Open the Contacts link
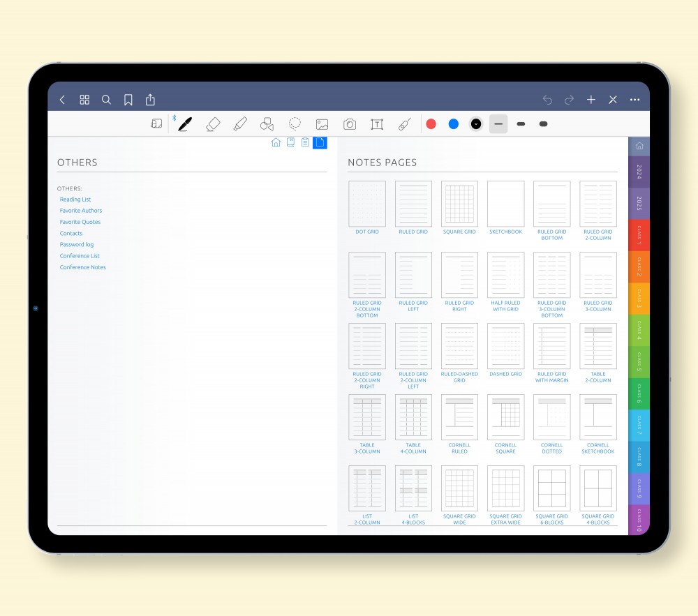698x616 pixels. (x=70, y=233)
